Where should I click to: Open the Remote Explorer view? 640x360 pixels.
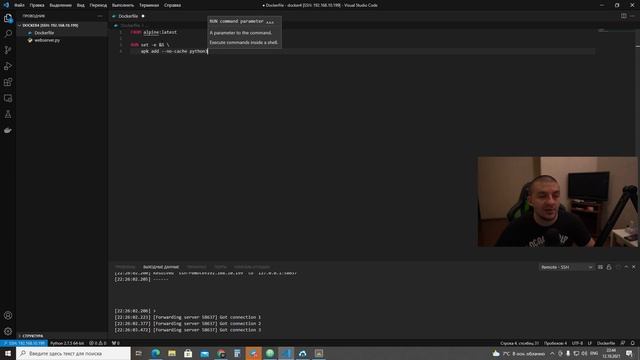8,98
